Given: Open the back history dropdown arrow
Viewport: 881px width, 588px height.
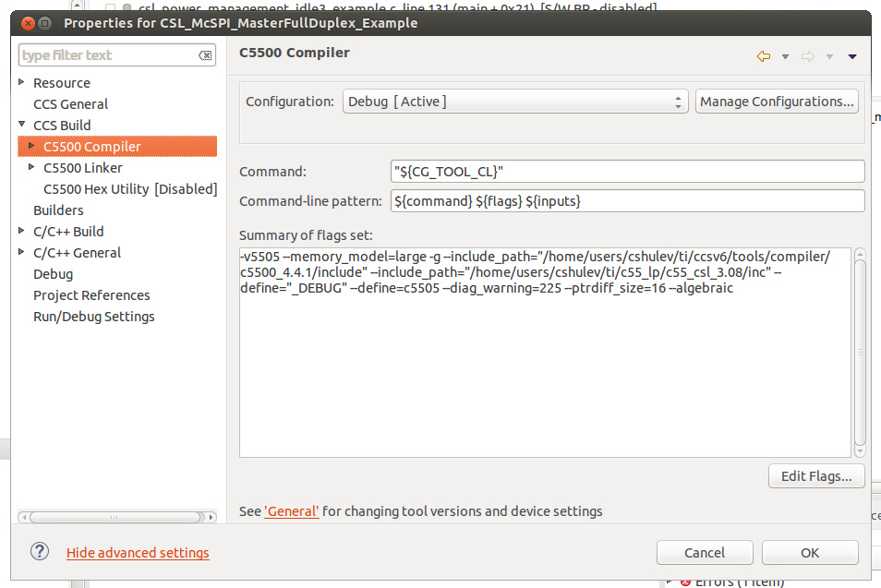Looking at the screenshot, I should click(x=785, y=56).
